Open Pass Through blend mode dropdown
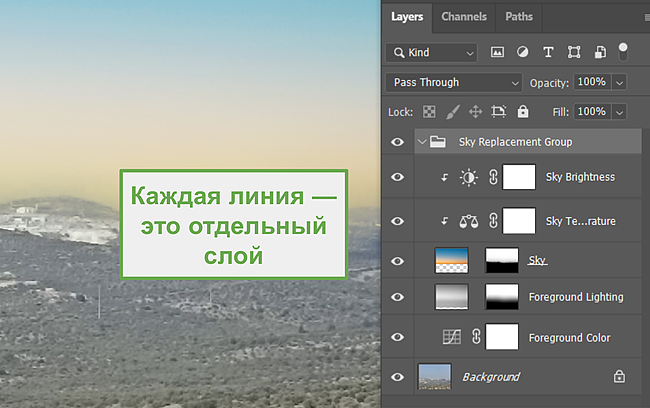650x408 pixels. [x=454, y=83]
